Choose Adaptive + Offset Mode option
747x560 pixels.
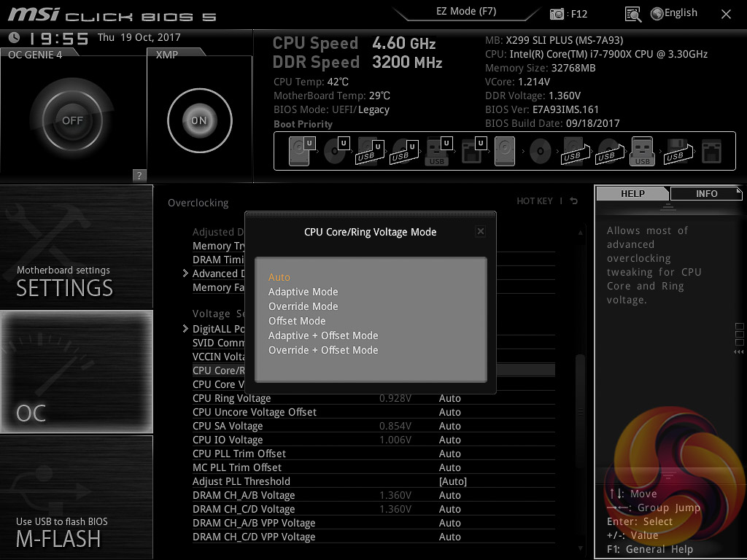pyautogui.click(x=323, y=335)
